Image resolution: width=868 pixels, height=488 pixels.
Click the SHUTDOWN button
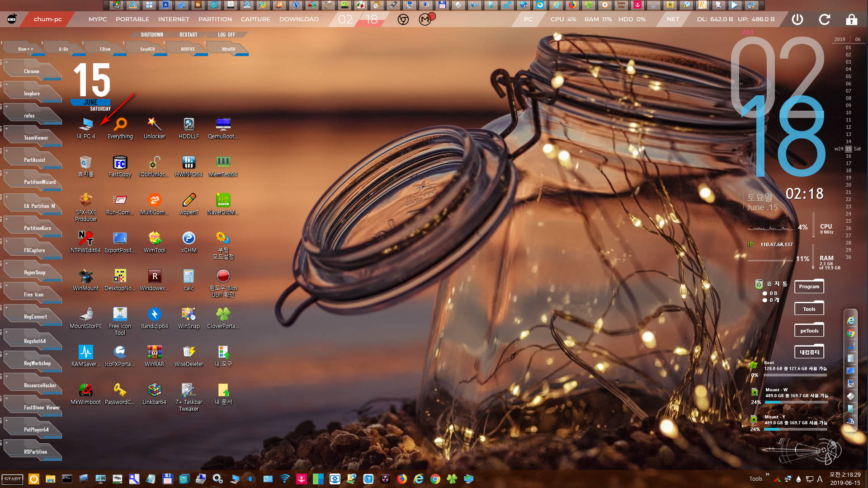pos(151,35)
